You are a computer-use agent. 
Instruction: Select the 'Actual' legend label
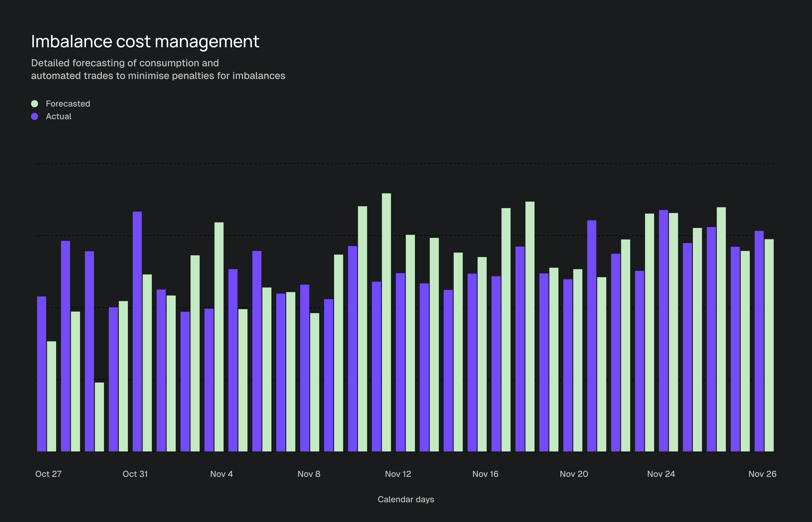[59, 117]
